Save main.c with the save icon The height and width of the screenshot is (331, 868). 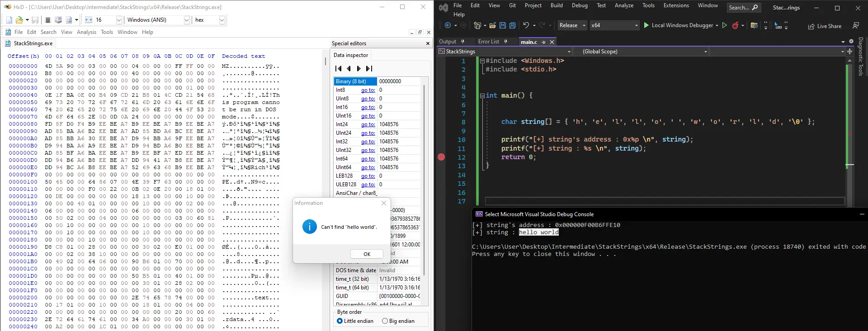[x=503, y=26]
